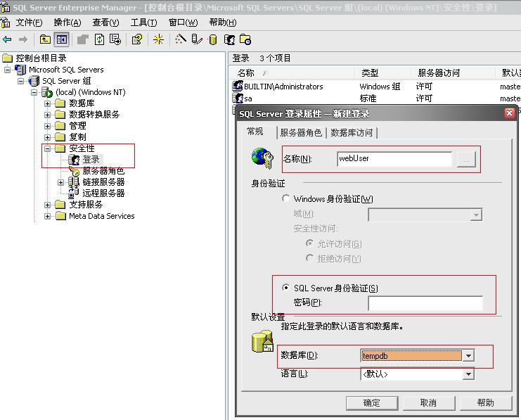Click the Enterprise Manager menu-bar app icon

6,23
